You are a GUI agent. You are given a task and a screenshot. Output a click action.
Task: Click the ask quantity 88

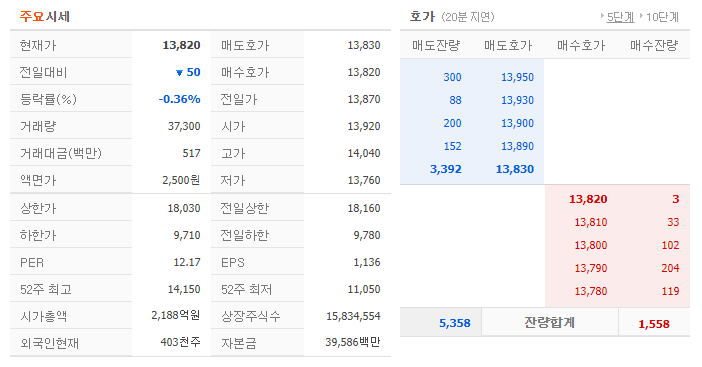point(455,100)
